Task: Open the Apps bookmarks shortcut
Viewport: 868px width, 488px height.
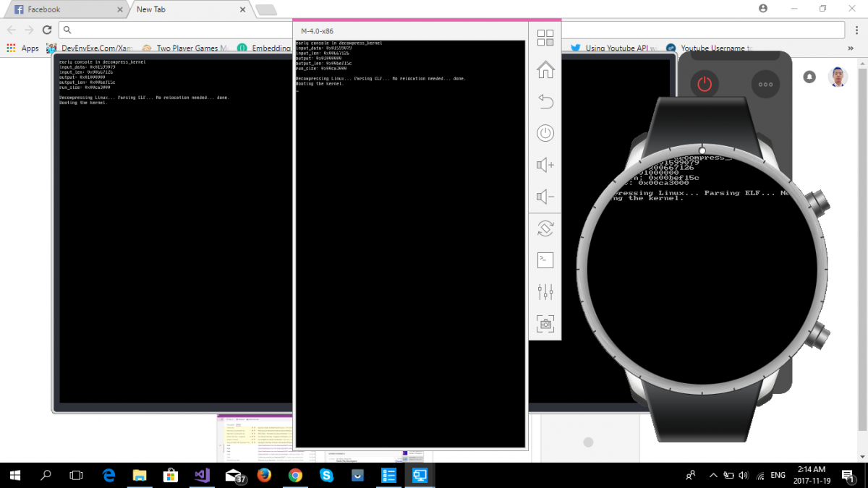Action: pyautogui.click(x=23, y=48)
